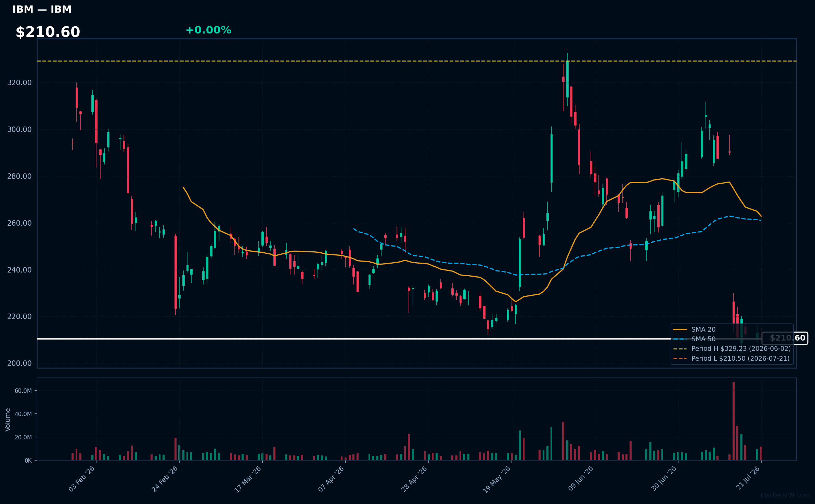Click the 17 Mar '26 date label
Screen dimensions: 815x504
tap(248, 479)
